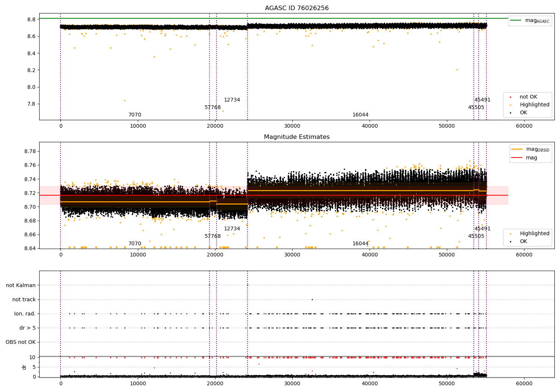Click the rotated 'dr' y-axis label
Image resolution: width=560 pixels, height=392 pixels.
click(x=24, y=367)
